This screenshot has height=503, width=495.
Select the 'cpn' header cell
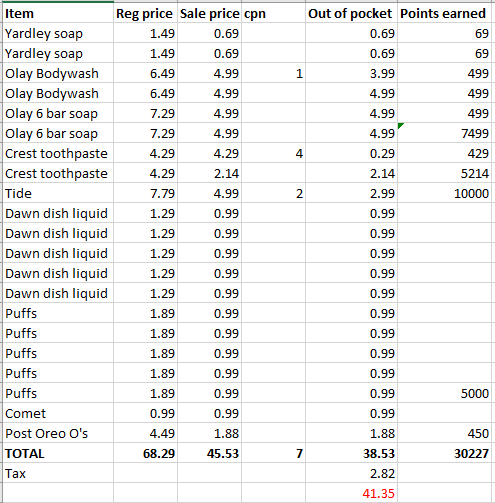click(273, 13)
